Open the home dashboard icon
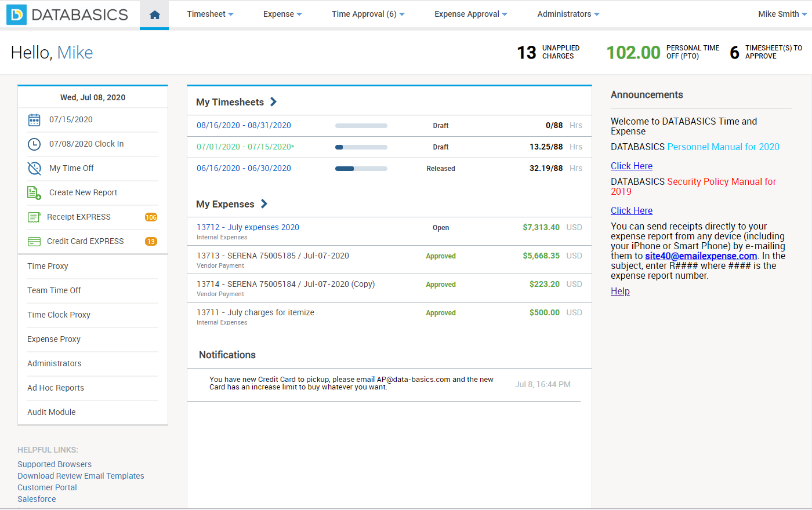This screenshot has width=812, height=510. (154, 13)
